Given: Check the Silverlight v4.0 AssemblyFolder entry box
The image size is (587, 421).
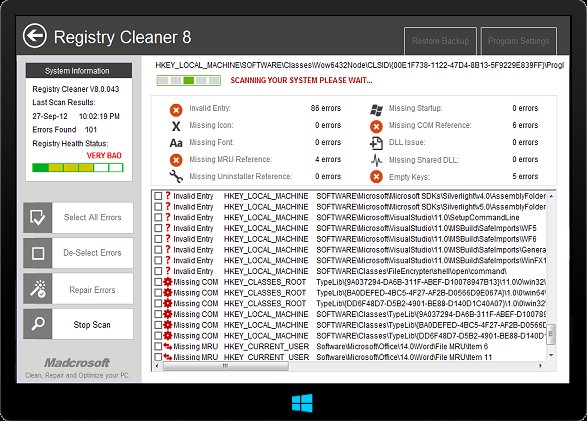Looking at the screenshot, I should pyautogui.click(x=158, y=196).
